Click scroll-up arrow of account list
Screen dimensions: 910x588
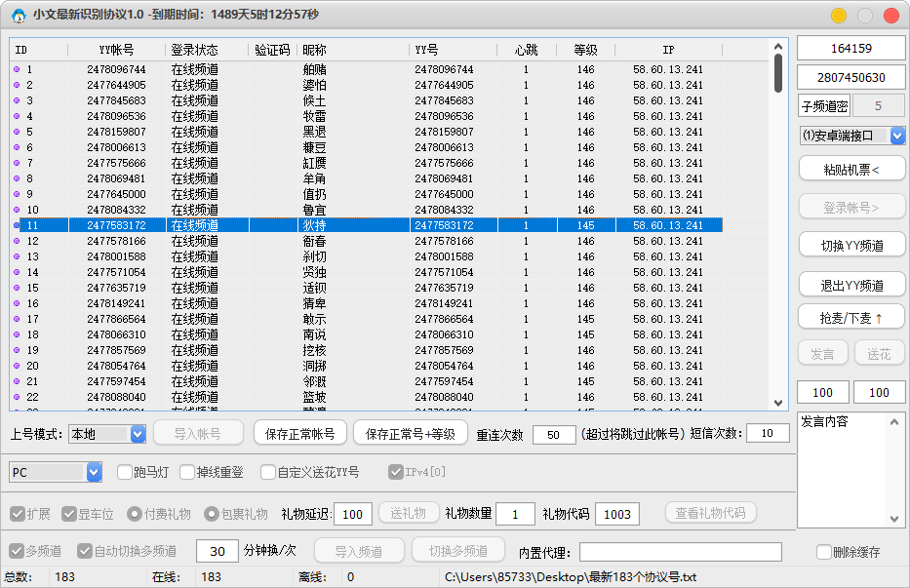[778, 46]
